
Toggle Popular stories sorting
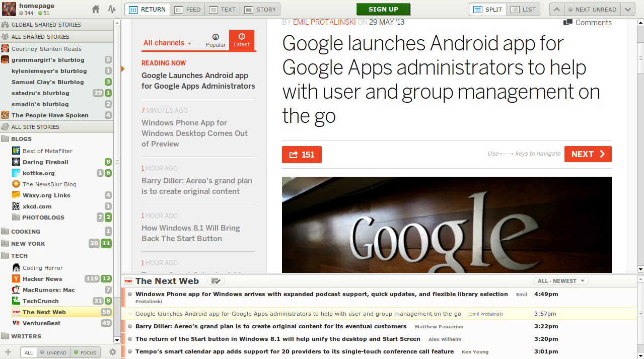point(216,40)
